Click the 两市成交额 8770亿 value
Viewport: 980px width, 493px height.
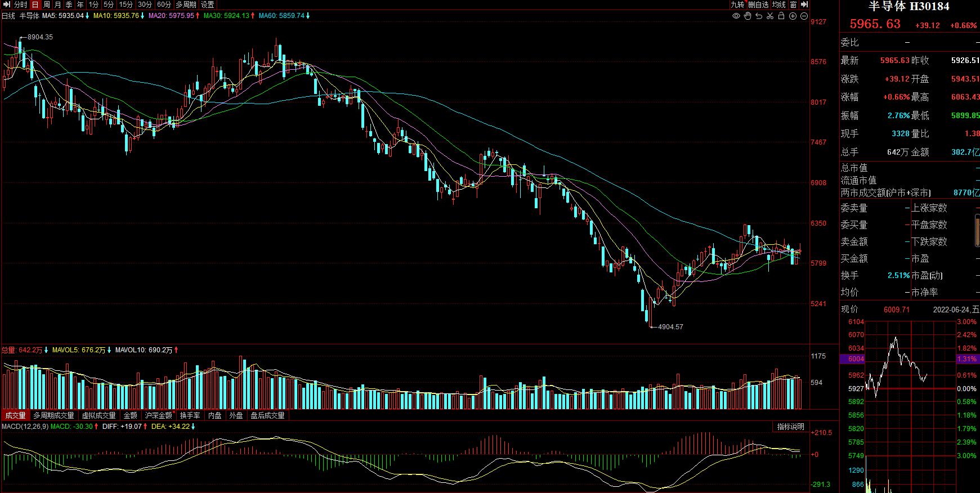coord(966,193)
